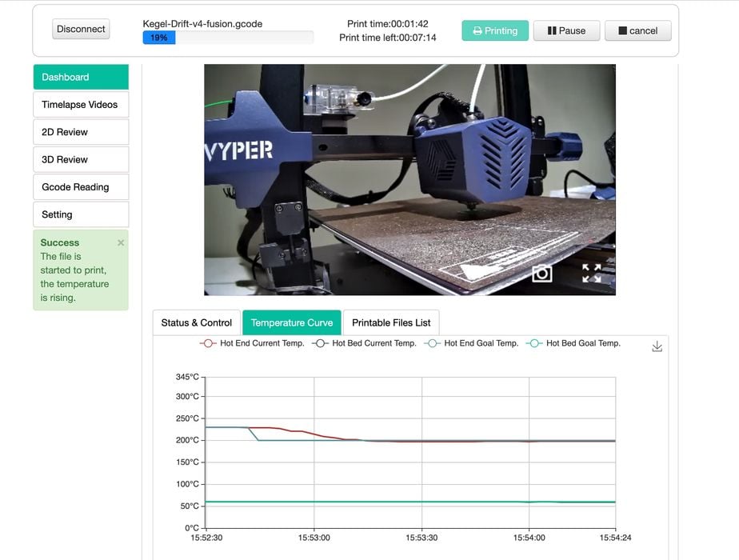Download the temperature chart image
The image size is (739, 560).
click(x=657, y=346)
